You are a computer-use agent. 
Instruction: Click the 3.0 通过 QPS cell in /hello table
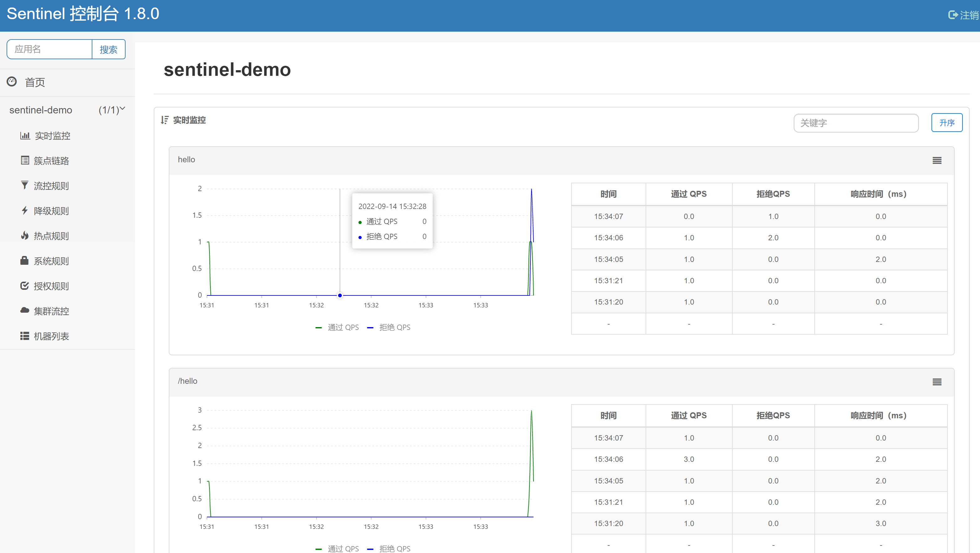click(689, 459)
